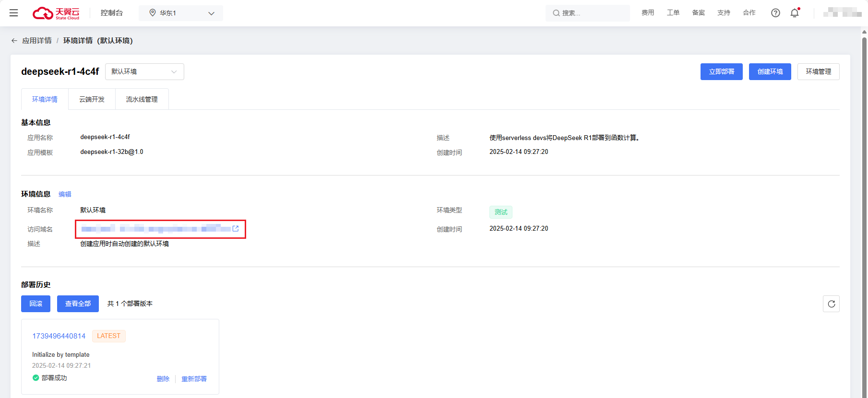Click the 立即部署 button

click(x=722, y=71)
